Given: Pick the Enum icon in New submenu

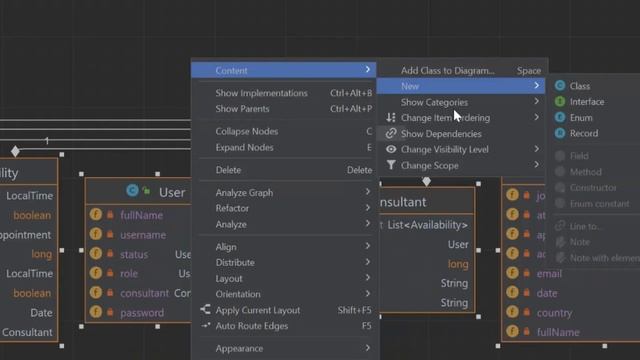Looking at the screenshot, I should point(560,117).
